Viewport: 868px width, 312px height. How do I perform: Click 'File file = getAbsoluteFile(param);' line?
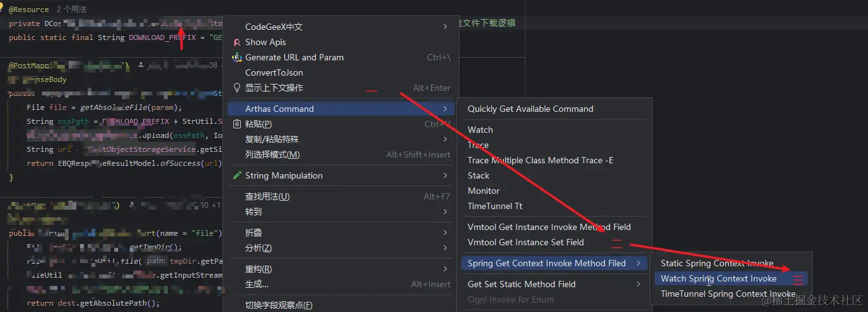click(x=105, y=107)
